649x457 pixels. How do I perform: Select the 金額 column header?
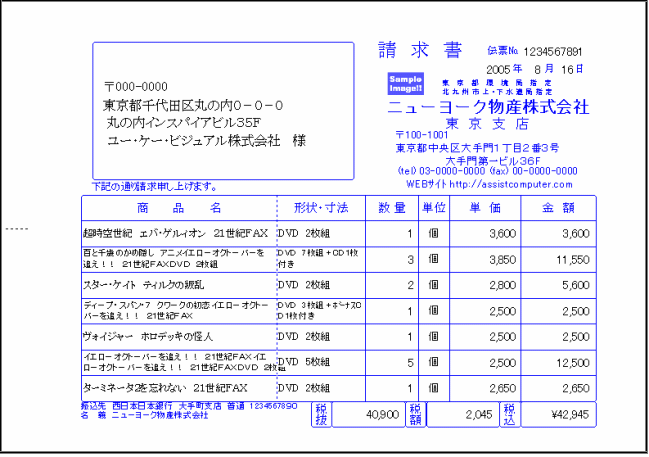click(558, 208)
